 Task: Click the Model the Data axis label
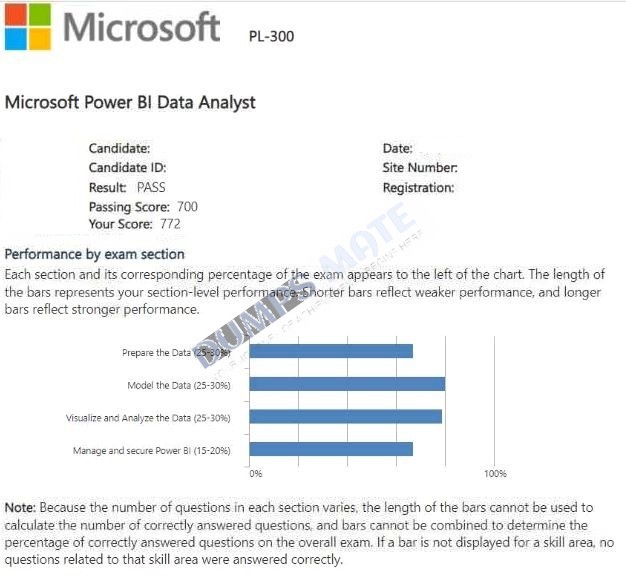coord(179,385)
